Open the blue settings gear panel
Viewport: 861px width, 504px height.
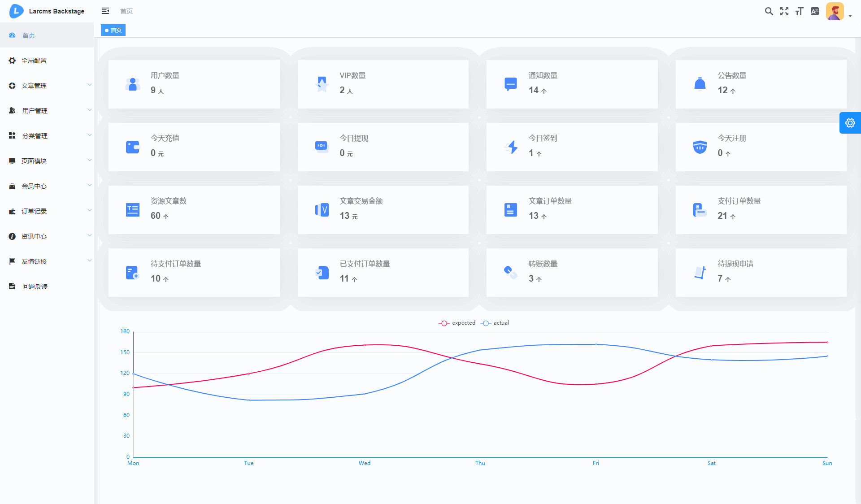point(850,123)
